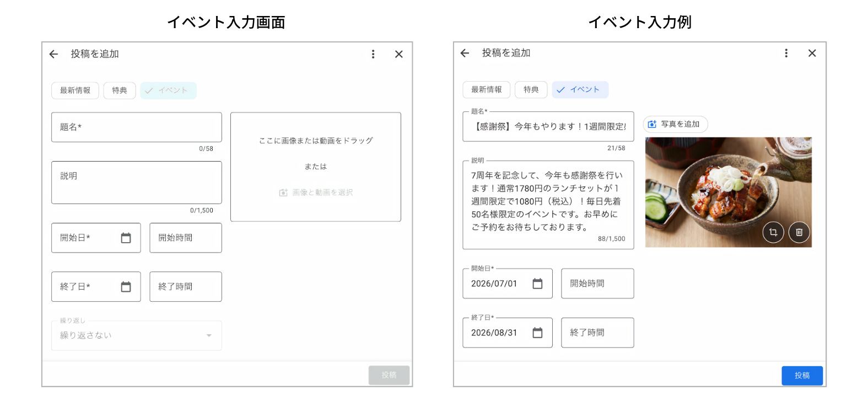The height and width of the screenshot is (412, 868).
Task: Click the 写真を追加 button
Action: pyautogui.click(x=675, y=124)
